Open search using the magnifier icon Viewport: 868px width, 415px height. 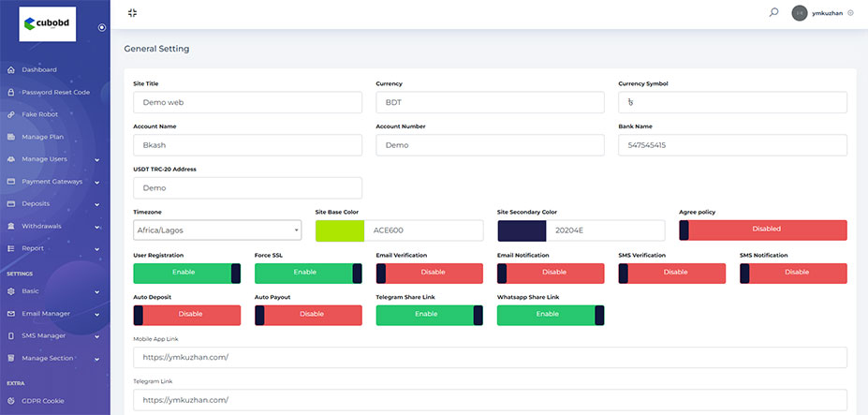coord(773,13)
